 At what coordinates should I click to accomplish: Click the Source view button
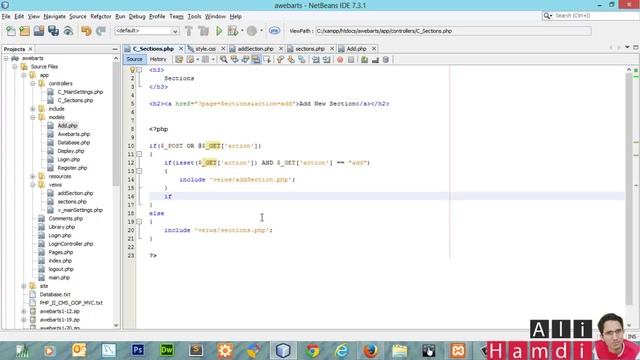(134, 60)
